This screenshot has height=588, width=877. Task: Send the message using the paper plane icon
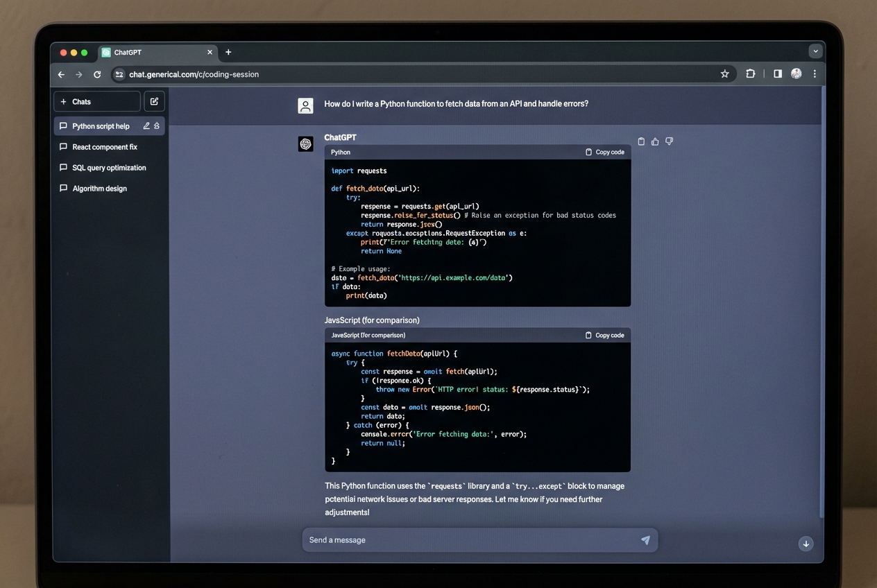[x=645, y=539]
